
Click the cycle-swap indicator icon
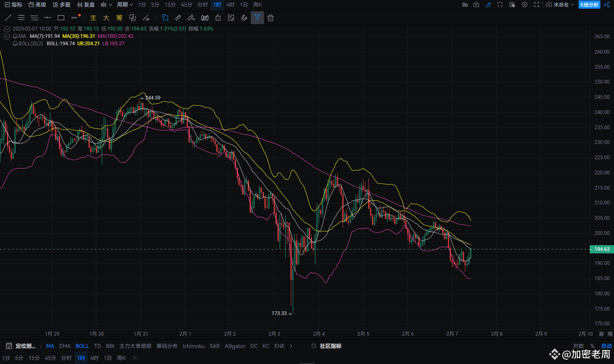133,18
